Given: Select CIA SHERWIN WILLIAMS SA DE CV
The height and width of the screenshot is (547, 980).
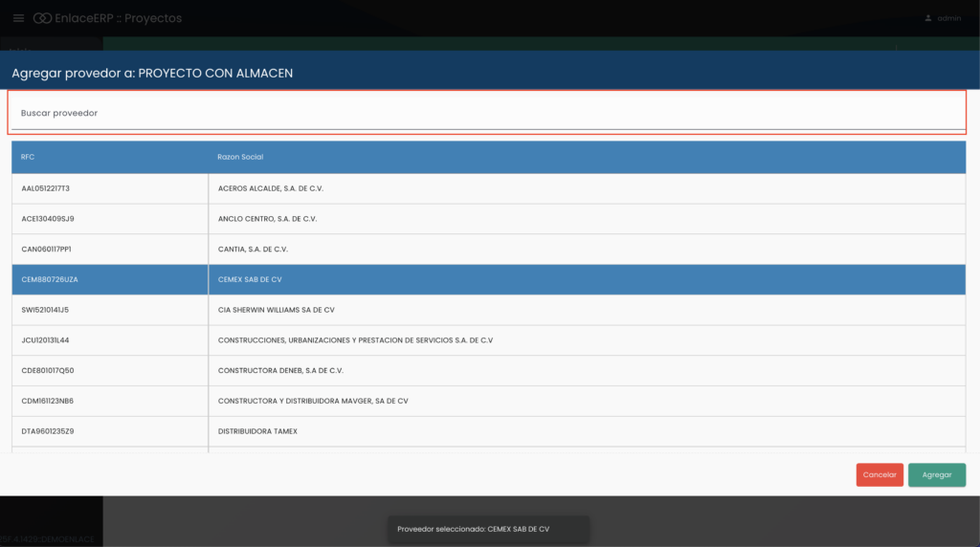Looking at the screenshot, I should [x=276, y=310].
